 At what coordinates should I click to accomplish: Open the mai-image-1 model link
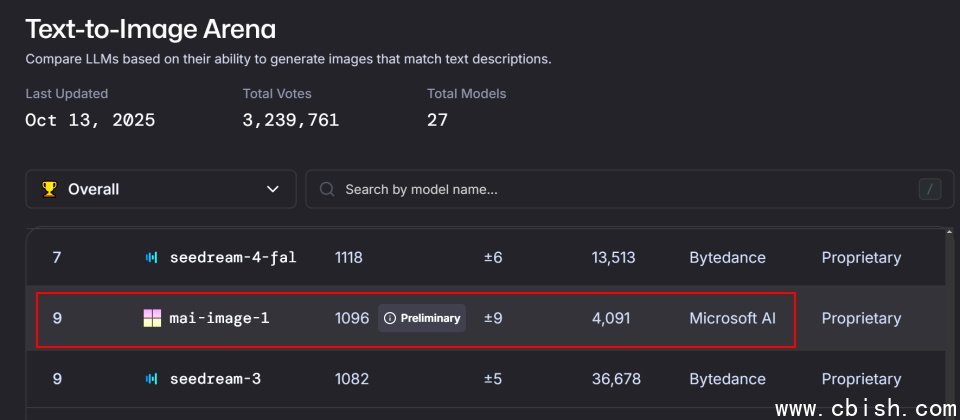219,319
